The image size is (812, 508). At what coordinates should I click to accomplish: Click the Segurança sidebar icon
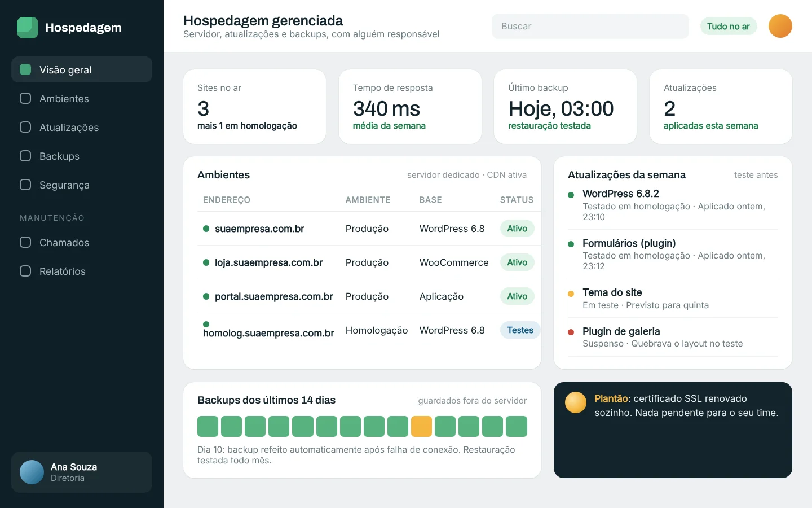click(25, 185)
